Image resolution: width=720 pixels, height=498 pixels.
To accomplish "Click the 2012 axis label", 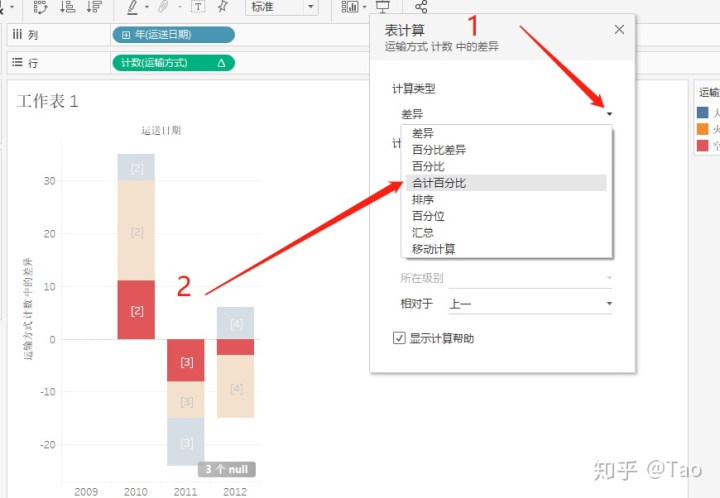I will (x=235, y=492).
